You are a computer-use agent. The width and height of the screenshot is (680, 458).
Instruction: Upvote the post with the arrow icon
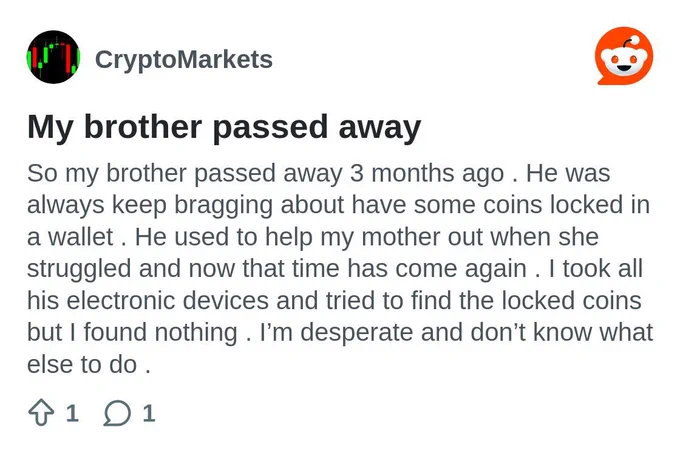[x=41, y=412]
